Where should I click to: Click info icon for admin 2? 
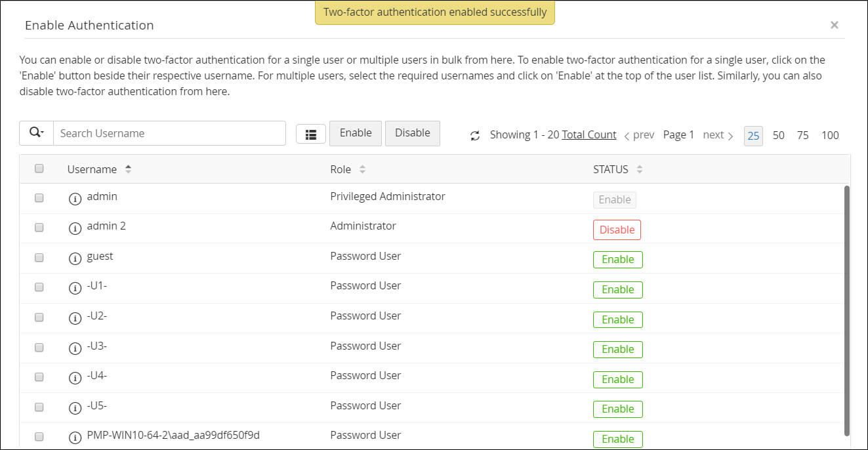tap(75, 228)
